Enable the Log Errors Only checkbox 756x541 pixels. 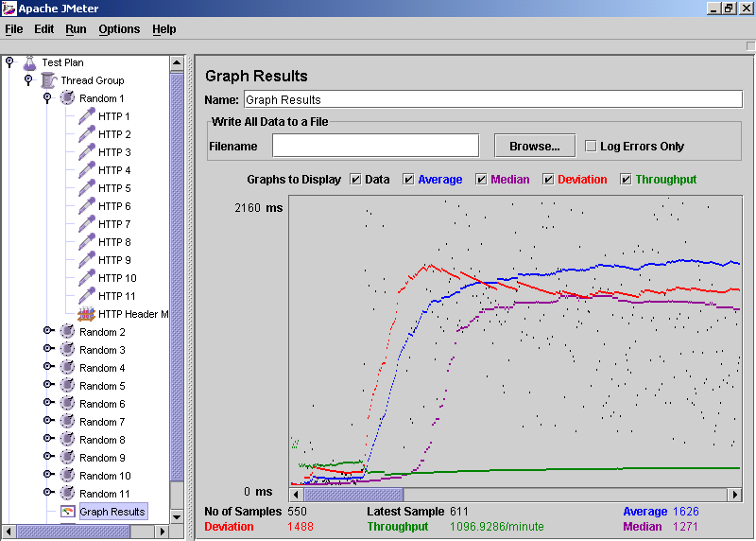click(591, 146)
